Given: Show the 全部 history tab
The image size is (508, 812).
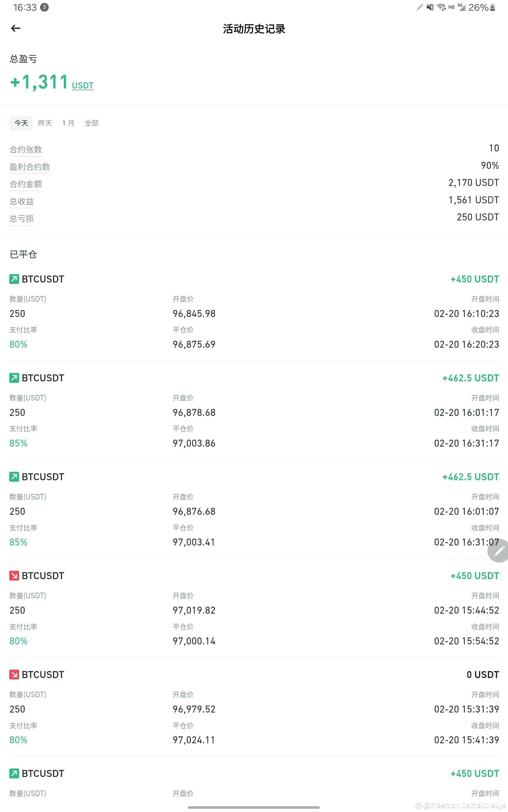Looking at the screenshot, I should coord(91,123).
